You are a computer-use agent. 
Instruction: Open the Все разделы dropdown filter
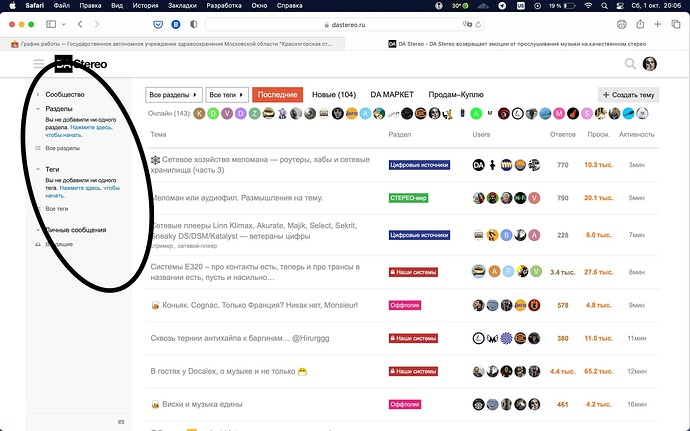[172, 95]
